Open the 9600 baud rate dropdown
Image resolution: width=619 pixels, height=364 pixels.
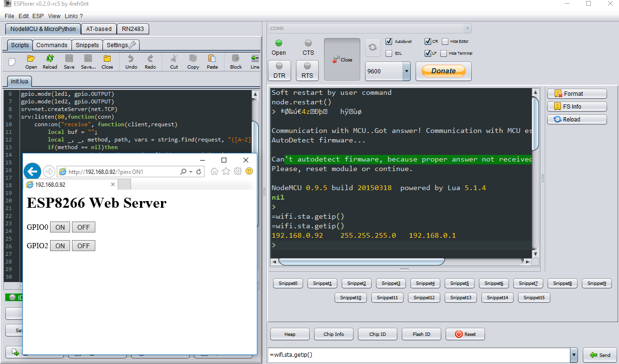click(406, 71)
